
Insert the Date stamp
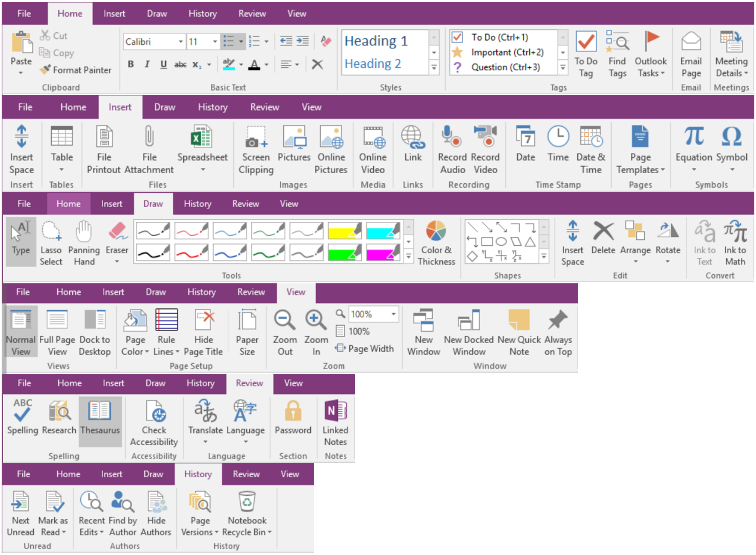click(525, 144)
